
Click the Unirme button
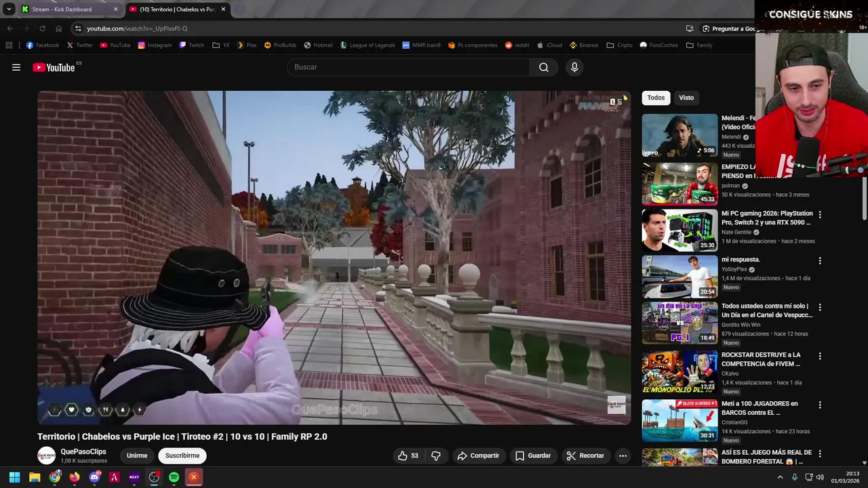[137, 455]
